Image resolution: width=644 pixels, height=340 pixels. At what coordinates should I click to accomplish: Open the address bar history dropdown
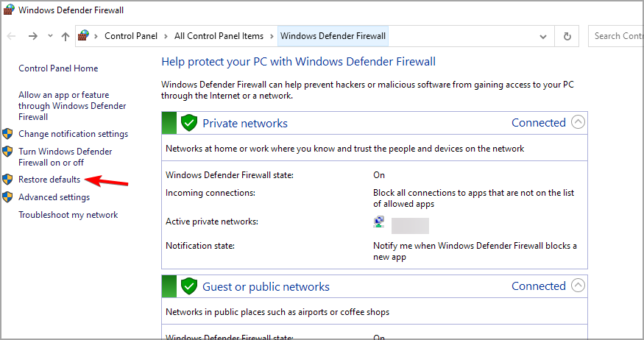(543, 37)
